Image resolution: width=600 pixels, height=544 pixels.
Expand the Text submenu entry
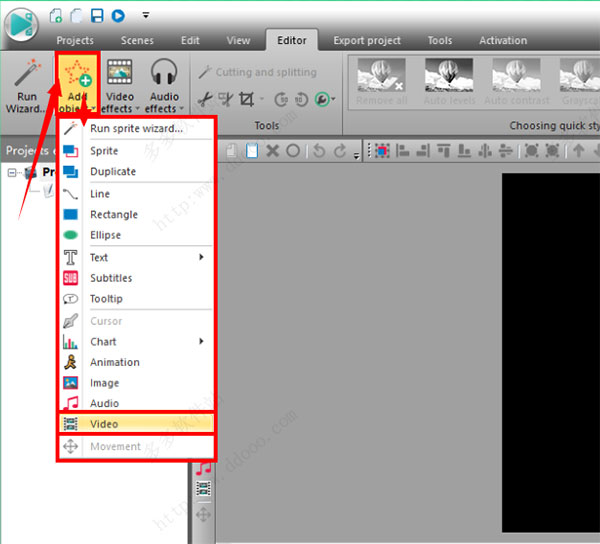(137, 257)
